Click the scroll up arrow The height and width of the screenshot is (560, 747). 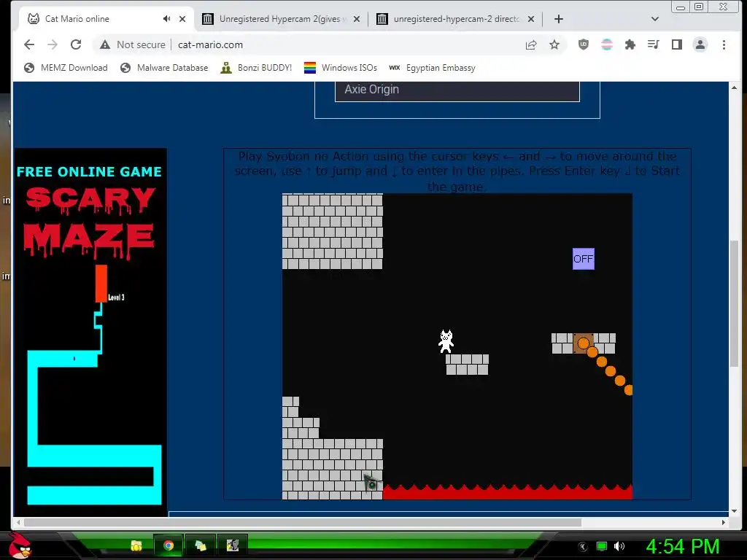point(734,87)
